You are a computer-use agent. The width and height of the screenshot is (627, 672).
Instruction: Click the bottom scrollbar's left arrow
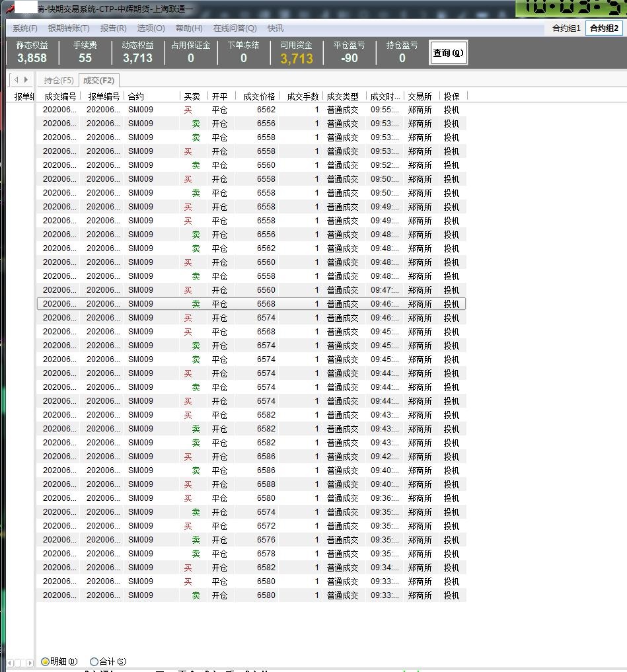tap(10, 663)
